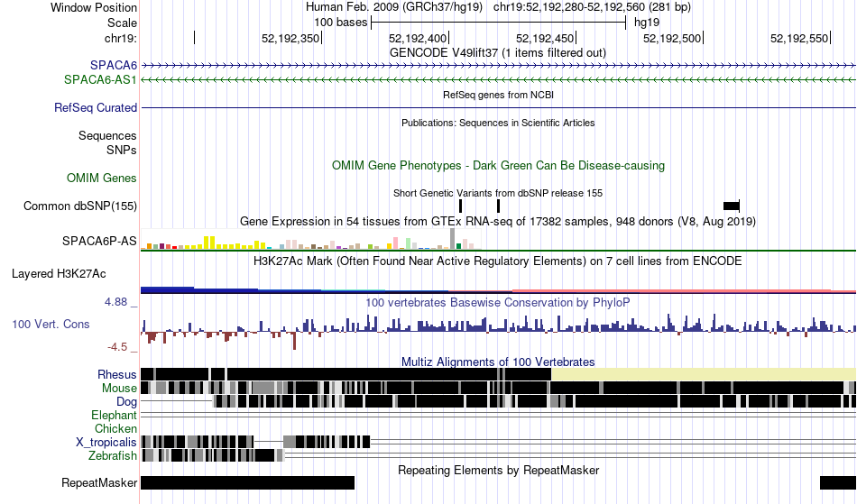This screenshot has width=857, height=504.
Task: Select the Elephant alignment row label
Action: pos(114,415)
